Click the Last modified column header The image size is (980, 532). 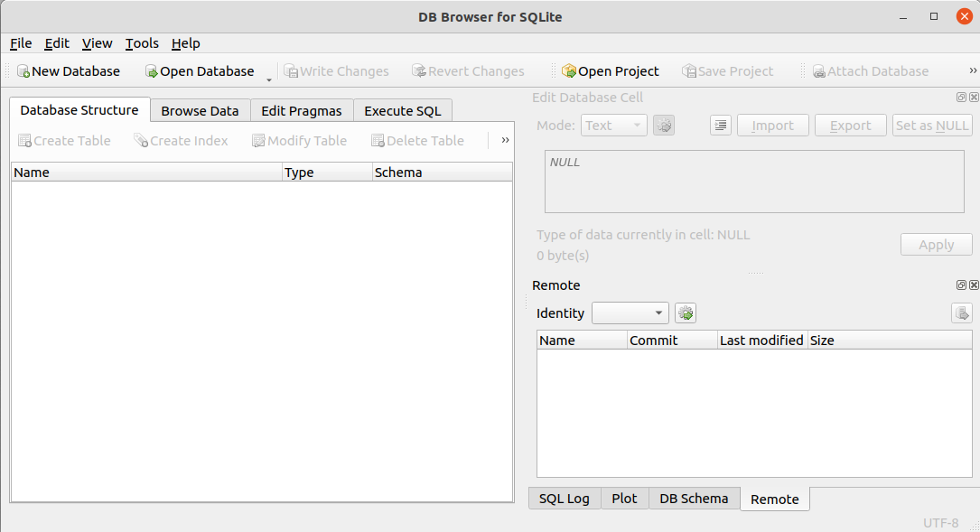pyautogui.click(x=762, y=341)
